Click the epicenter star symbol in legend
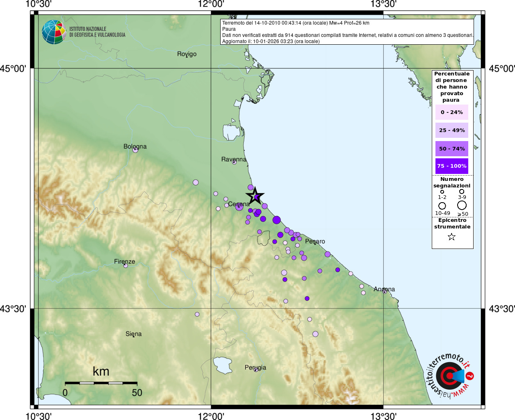515x420 pixels. [451, 237]
